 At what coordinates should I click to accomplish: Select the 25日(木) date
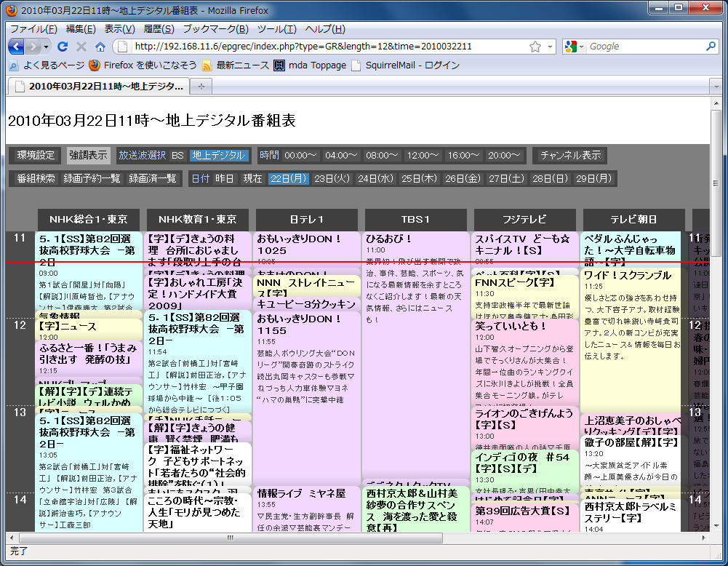coord(419,179)
